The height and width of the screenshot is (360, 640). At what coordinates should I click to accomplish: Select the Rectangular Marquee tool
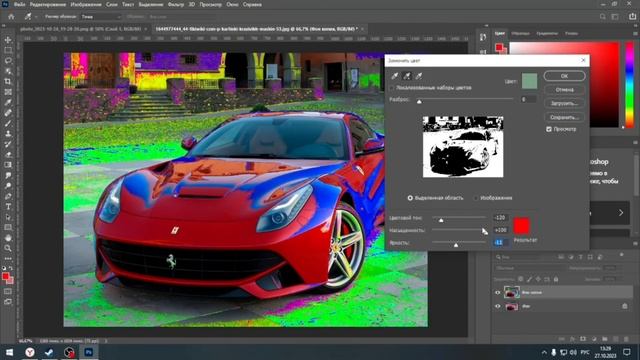coord(8,50)
